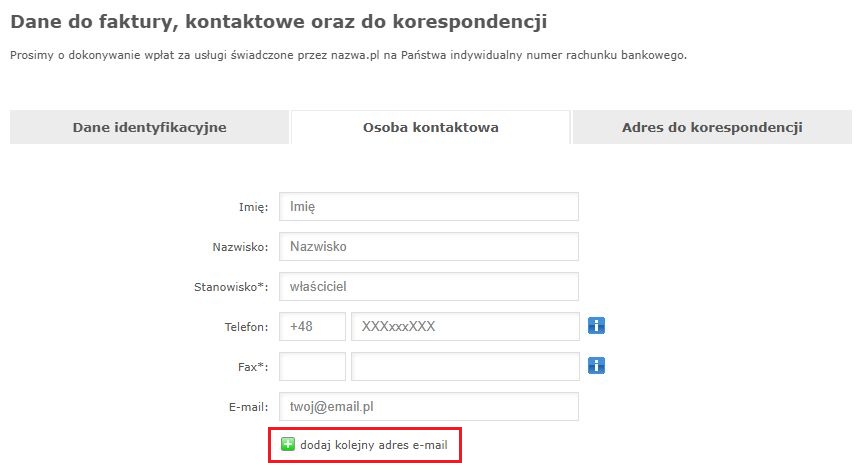This screenshot has height=470, width=861.
Task: Focus the phone number field XXXxxxXXX
Action: click(x=465, y=326)
